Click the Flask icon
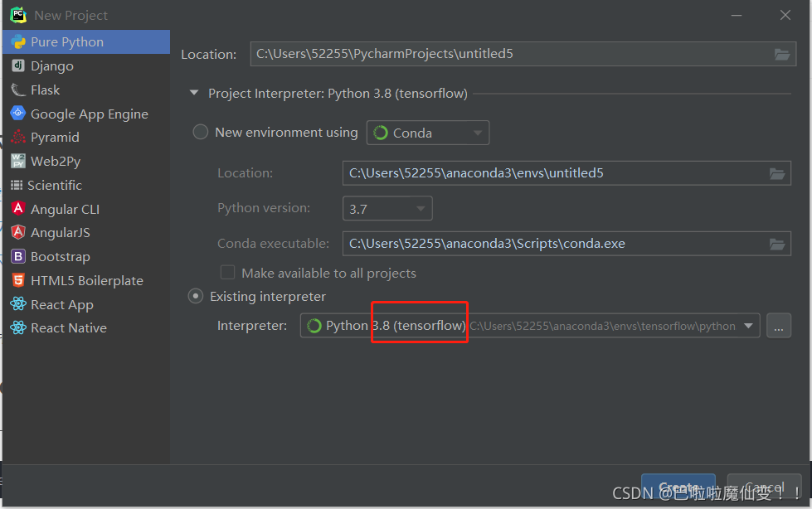Viewport: 812px width, 509px height. [18, 90]
